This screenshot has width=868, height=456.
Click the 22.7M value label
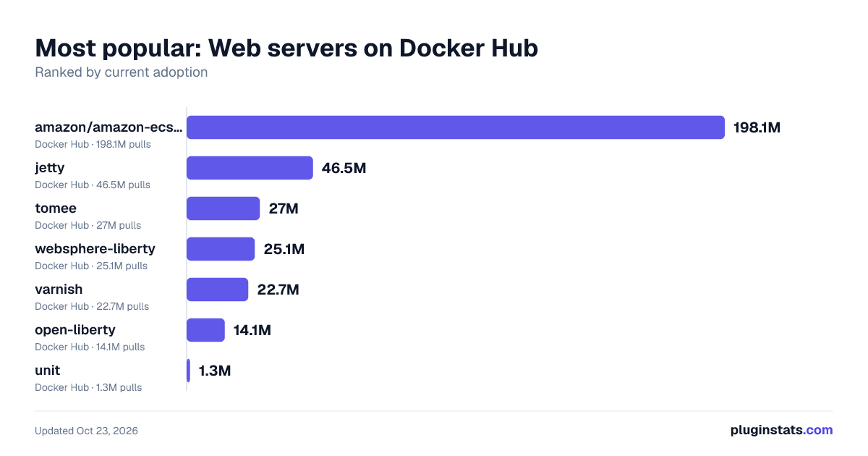coord(278,290)
